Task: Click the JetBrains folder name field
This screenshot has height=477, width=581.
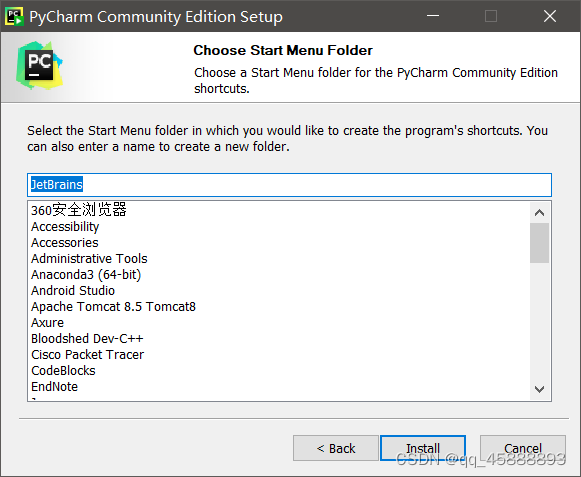Action: [289, 185]
